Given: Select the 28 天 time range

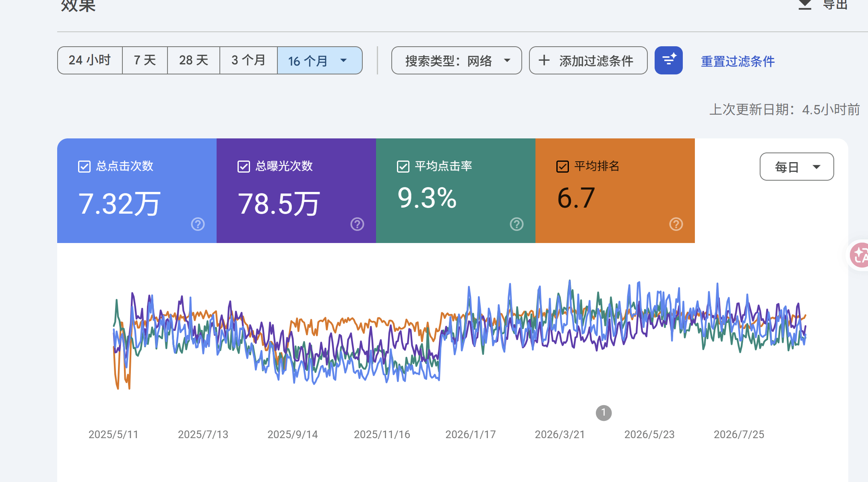Looking at the screenshot, I should [x=194, y=60].
